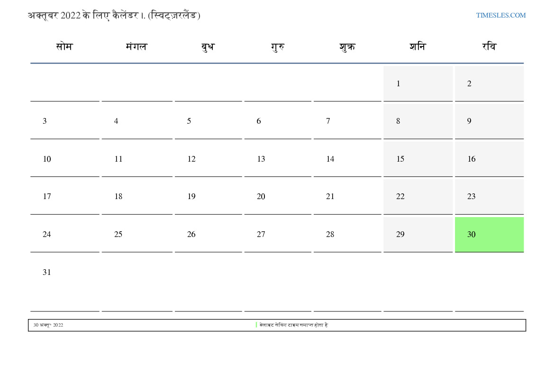This screenshot has width=554, height=392.
Task: Click the गुरु weekday header
Action: click(278, 47)
